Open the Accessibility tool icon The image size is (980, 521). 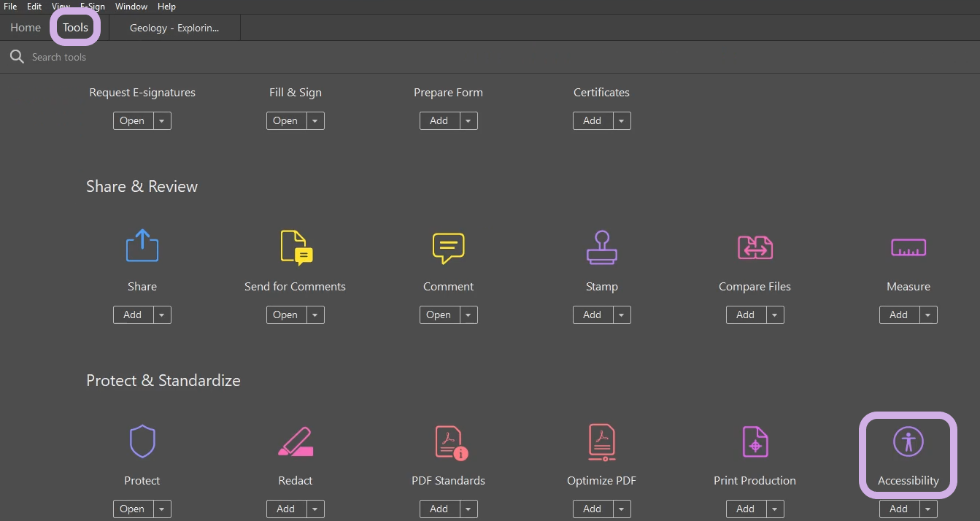click(x=908, y=442)
